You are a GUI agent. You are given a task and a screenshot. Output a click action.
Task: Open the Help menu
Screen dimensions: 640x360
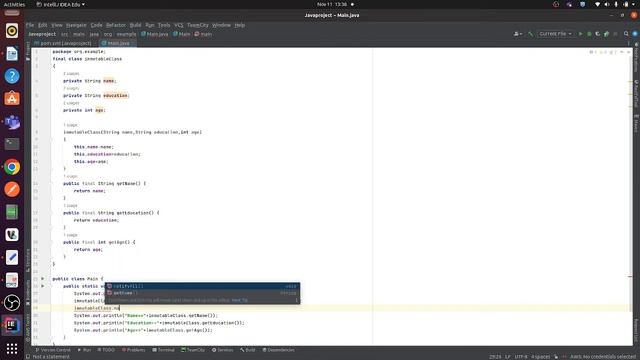point(240,25)
